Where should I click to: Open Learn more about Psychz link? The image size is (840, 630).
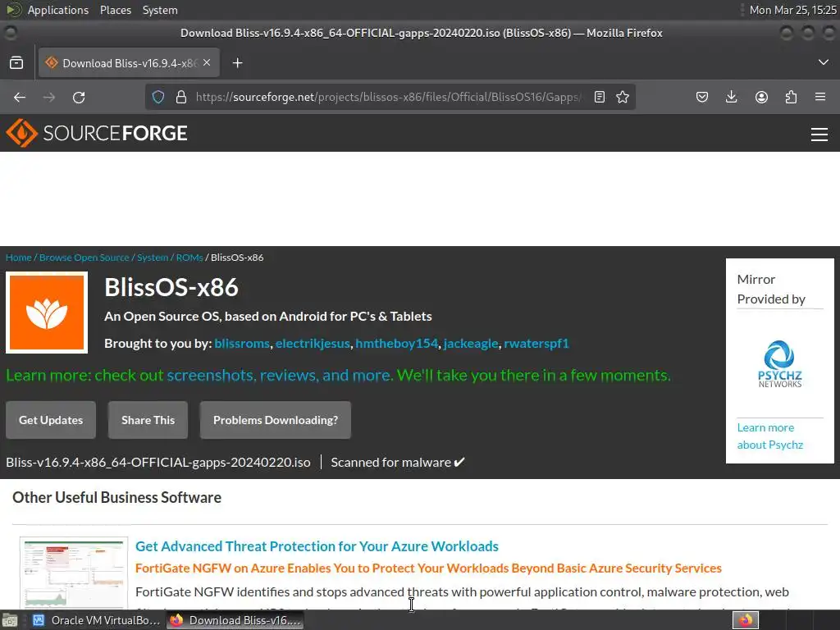(769, 436)
